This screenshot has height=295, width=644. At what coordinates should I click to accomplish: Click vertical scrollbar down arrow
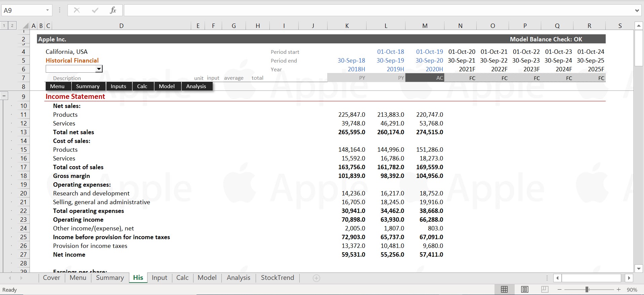639,268
